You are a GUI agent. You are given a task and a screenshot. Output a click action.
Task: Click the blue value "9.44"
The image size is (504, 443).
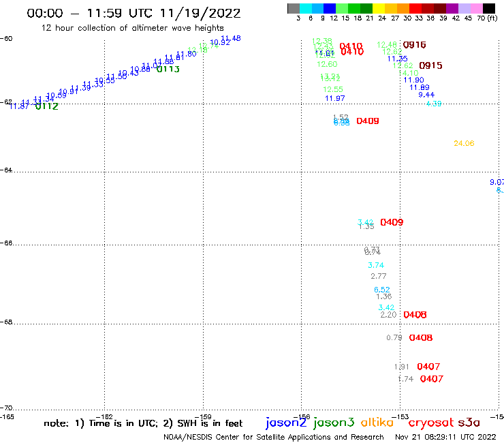[x=426, y=95]
